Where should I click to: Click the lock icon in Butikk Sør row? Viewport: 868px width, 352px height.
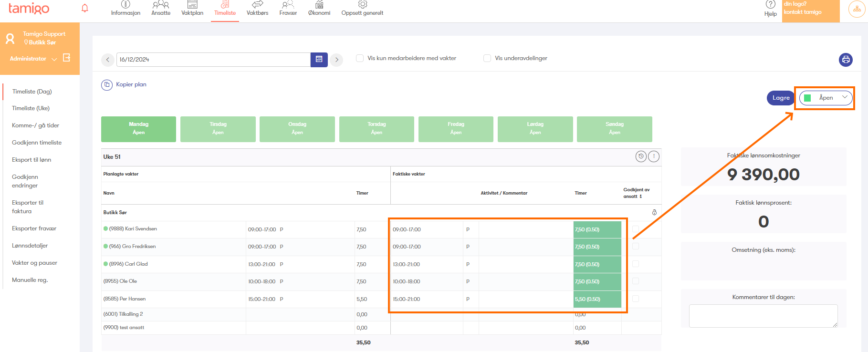654,212
